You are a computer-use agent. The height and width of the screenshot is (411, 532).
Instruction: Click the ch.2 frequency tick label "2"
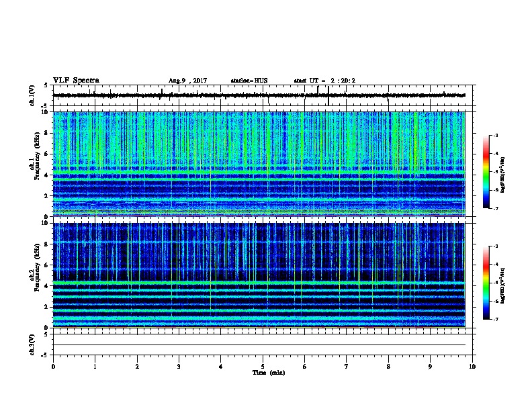[47, 307]
